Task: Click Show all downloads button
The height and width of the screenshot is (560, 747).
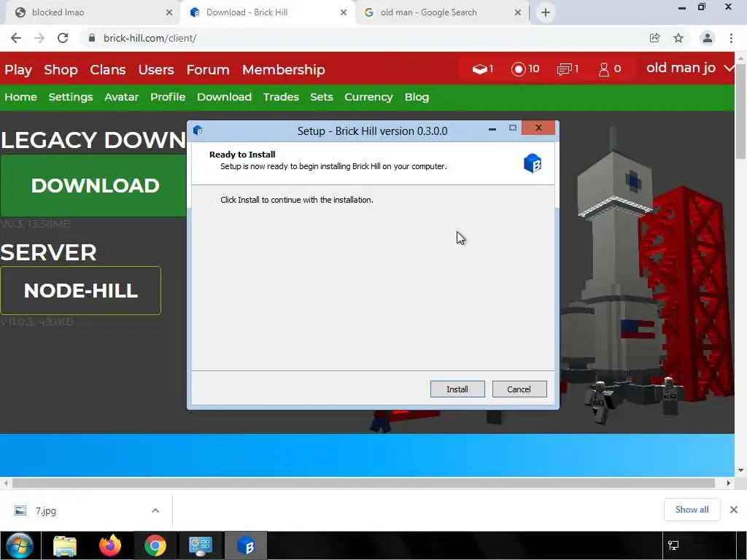Action: (692, 510)
